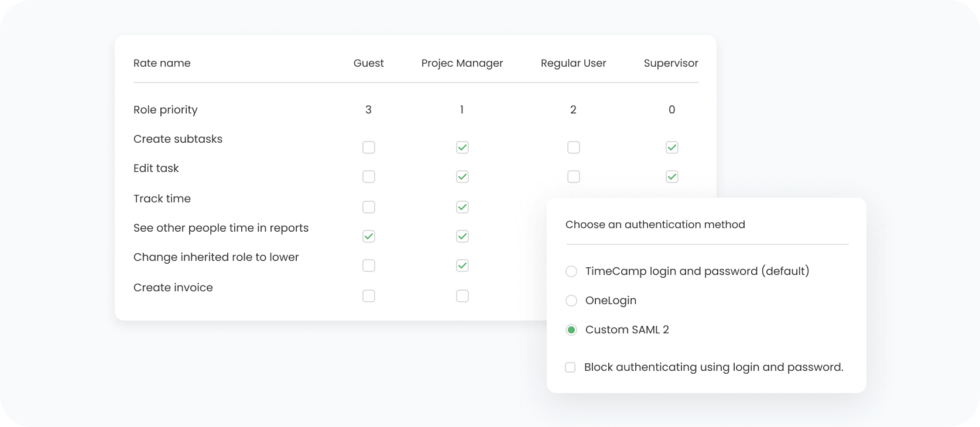
Task: Tick Block authenticating using login and password
Action: coord(570,367)
